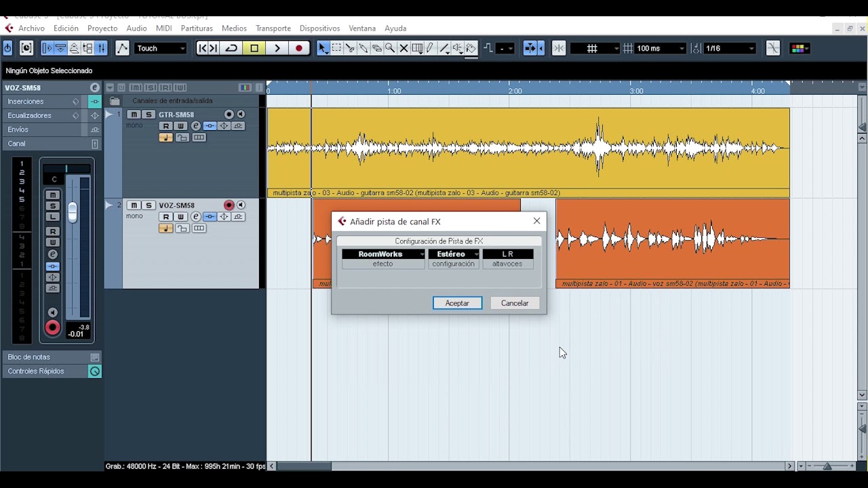868x488 pixels.
Task: Select the Object Selection arrow tool
Action: (x=323, y=48)
